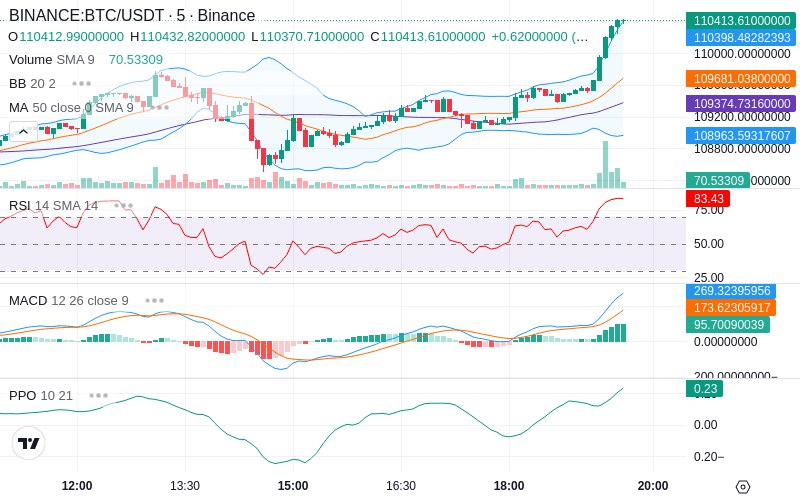800x500 pixels.
Task: Click the BINANCE:BTC/USDT symbol title
Action: pyautogui.click(x=87, y=15)
